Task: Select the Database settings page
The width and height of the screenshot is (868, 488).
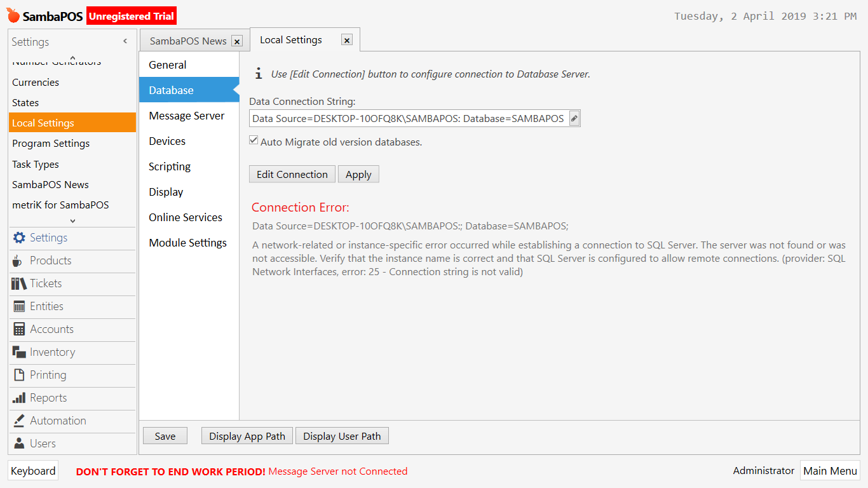Action: pos(189,90)
